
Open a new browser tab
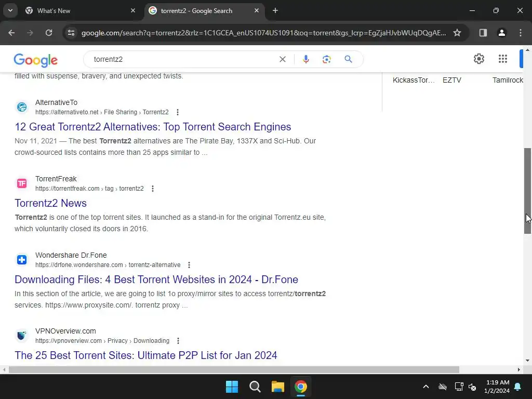coord(275,10)
